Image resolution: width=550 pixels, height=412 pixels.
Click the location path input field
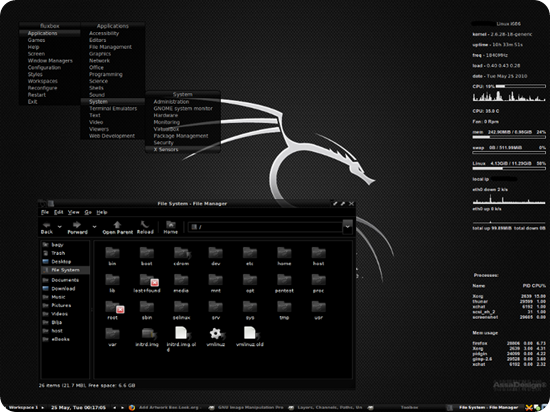[265, 227]
